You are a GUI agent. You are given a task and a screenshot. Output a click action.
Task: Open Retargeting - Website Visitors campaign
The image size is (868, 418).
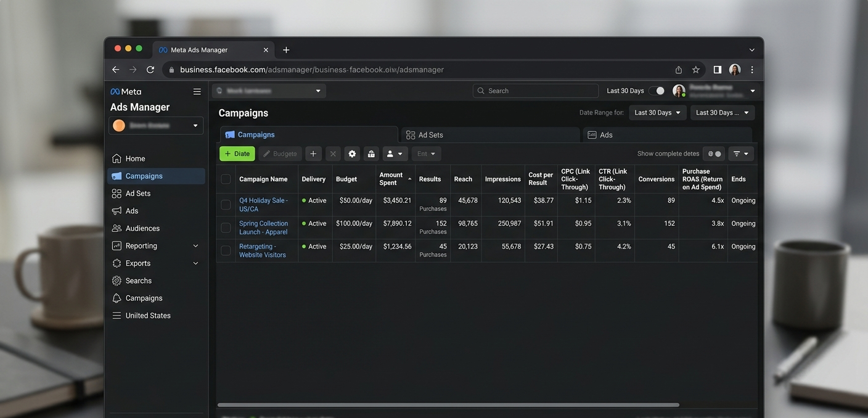tap(263, 250)
